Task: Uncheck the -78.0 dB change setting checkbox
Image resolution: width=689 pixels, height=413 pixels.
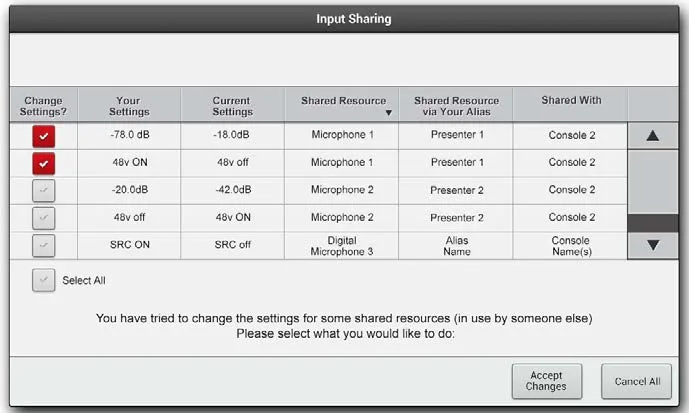Action: pos(44,136)
